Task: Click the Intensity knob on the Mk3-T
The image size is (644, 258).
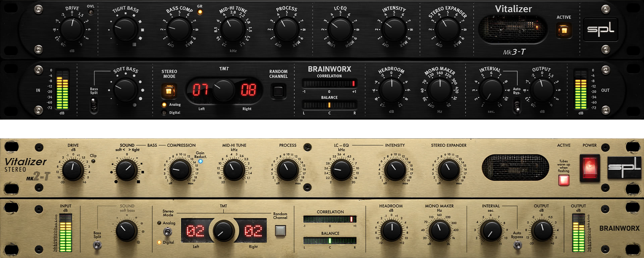Action: (x=394, y=29)
